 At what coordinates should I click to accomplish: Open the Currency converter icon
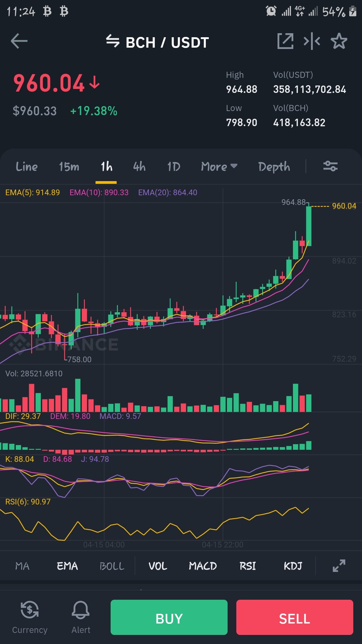29,618
